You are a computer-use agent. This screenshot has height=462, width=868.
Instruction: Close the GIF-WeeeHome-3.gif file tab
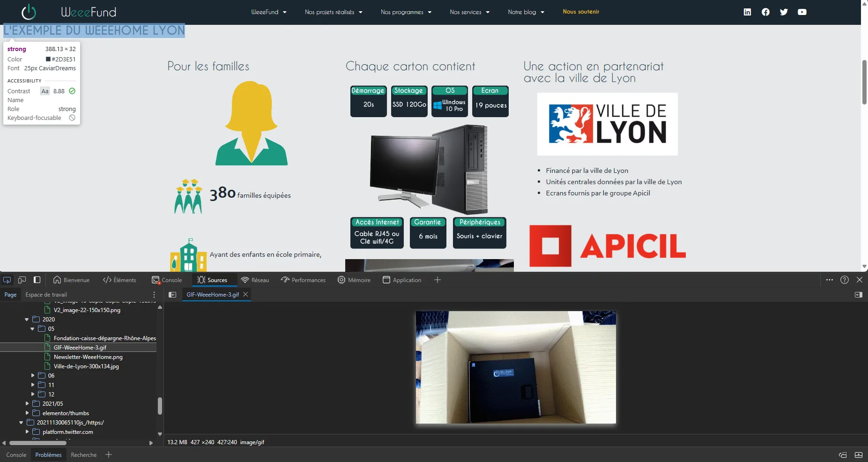tap(245, 294)
